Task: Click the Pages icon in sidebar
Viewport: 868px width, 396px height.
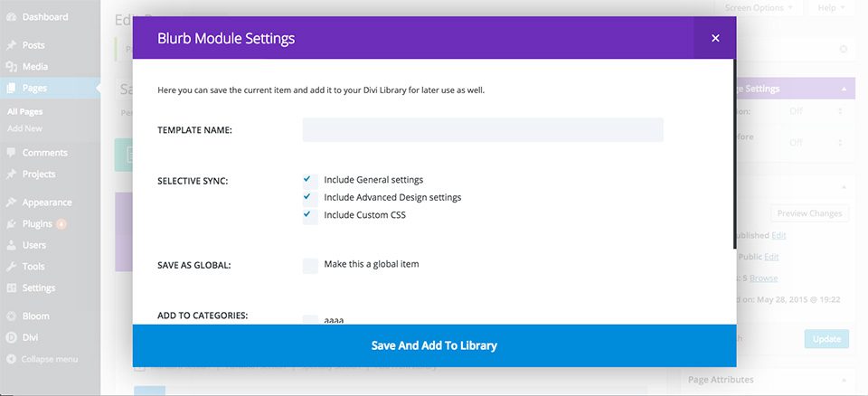Action: pos(11,88)
